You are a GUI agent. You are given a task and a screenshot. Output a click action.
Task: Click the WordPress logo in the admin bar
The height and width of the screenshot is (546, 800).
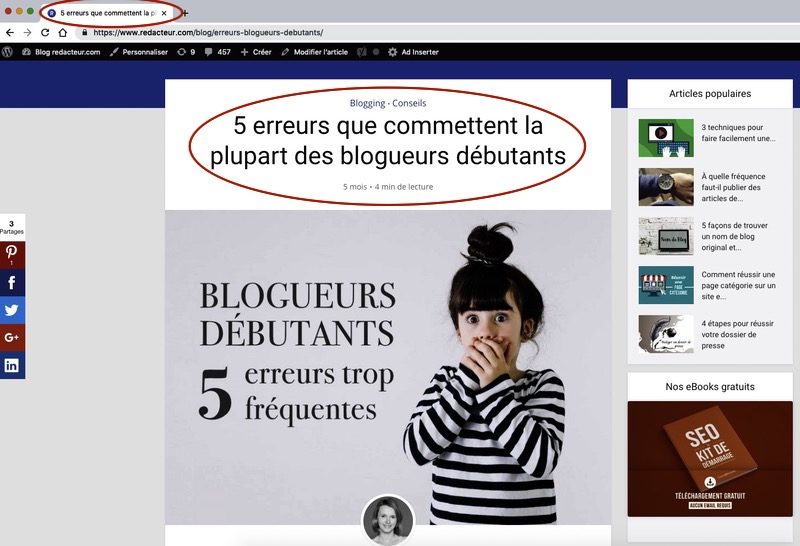[x=8, y=52]
